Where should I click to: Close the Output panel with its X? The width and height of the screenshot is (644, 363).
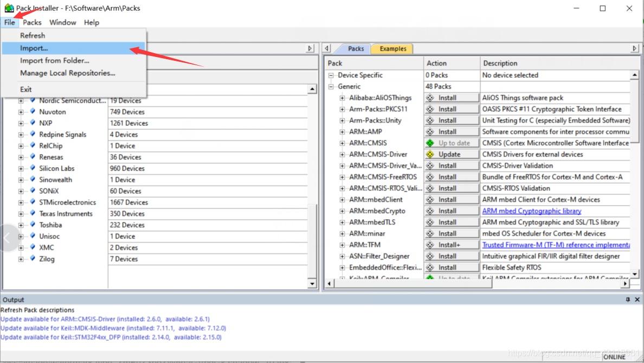(637, 300)
